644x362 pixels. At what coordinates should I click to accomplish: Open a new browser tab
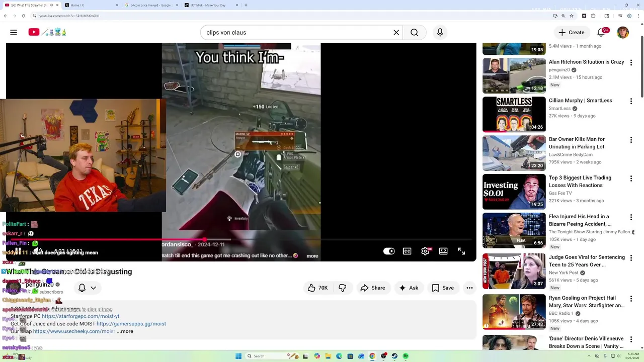point(246,5)
